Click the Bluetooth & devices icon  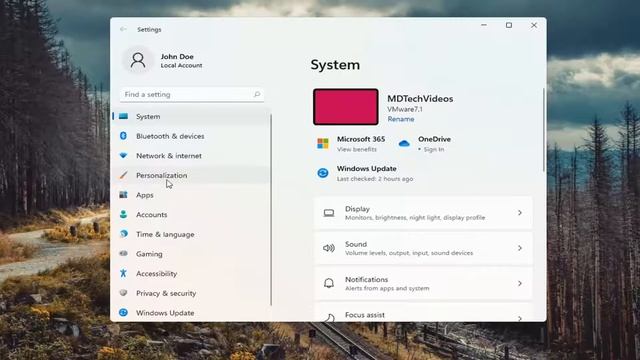(123, 136)
